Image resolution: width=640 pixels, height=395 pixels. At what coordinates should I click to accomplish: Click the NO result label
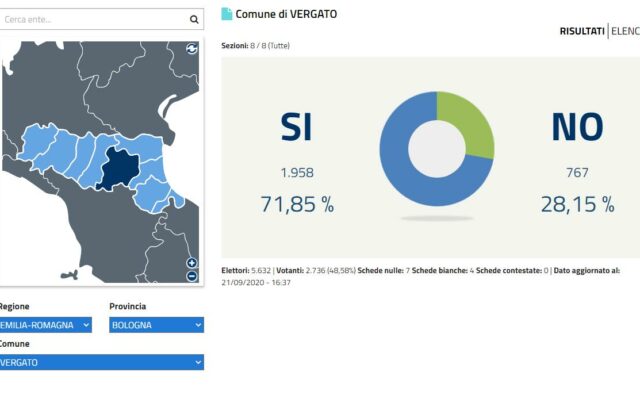pyautogui.click(x=577, y=127)
